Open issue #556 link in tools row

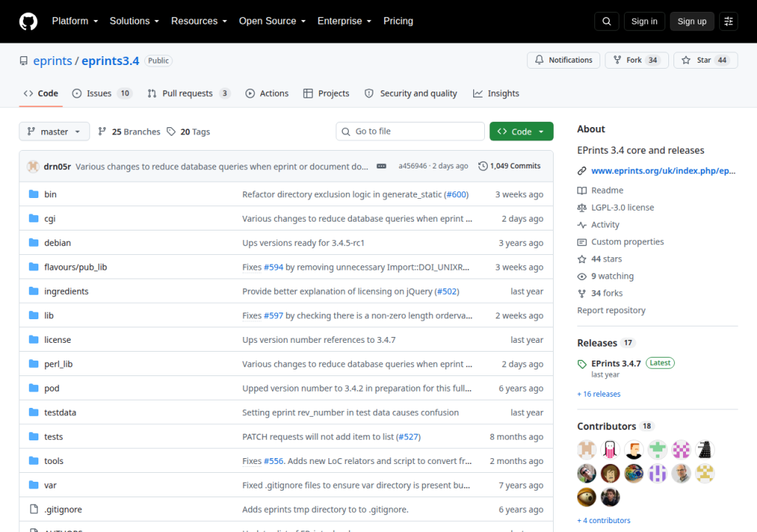click(x=274, y=461)
